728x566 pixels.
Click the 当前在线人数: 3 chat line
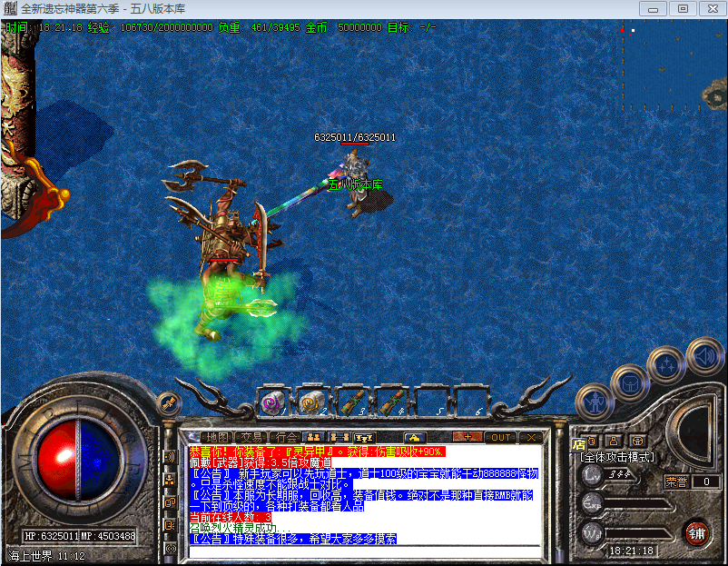tap(231, 517)
